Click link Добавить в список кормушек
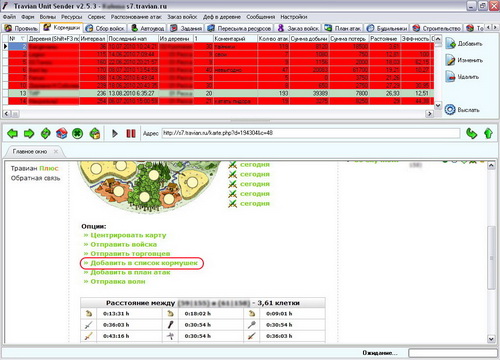 click(x=144, y=263)
